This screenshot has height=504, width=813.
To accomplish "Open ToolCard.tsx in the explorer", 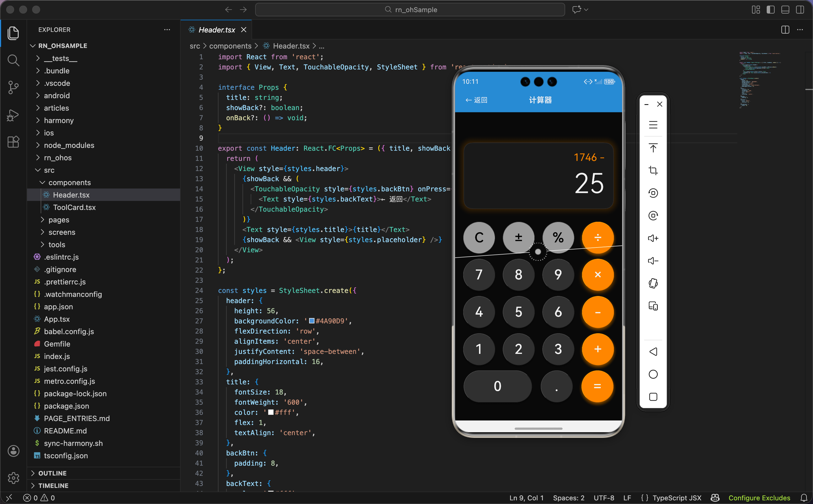I will click(x=74, y=207).
